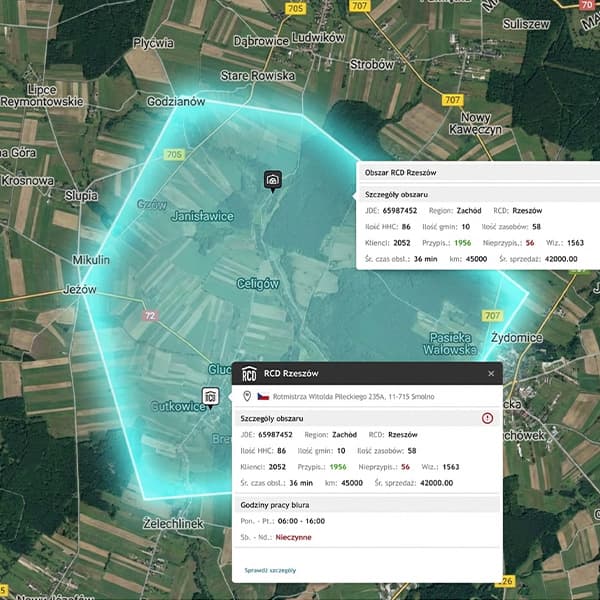Select the Godzianów town label on map
The height and width of the screenshot is (600, 600).
click(175, 102)
